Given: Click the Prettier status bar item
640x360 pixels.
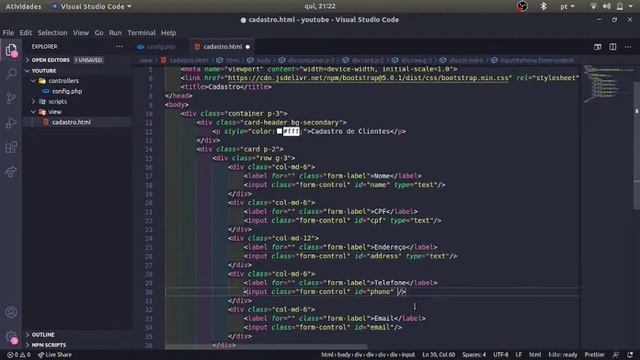Looking at the screenshot, I should (x=595, y=355).
